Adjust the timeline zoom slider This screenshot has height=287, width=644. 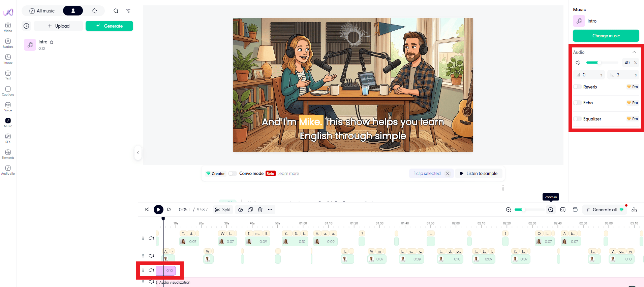click(x=529, y=210)
